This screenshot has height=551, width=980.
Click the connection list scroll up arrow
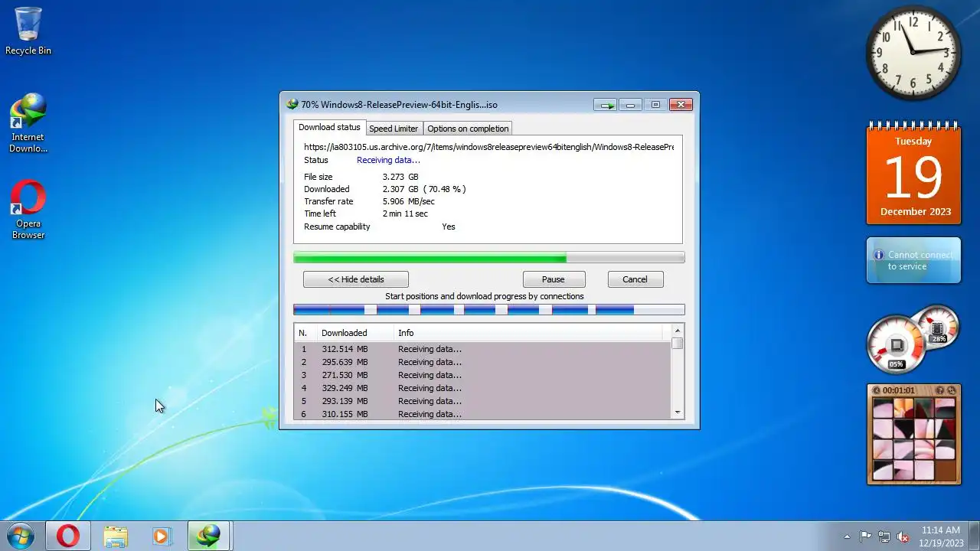(x=678, y=331)
